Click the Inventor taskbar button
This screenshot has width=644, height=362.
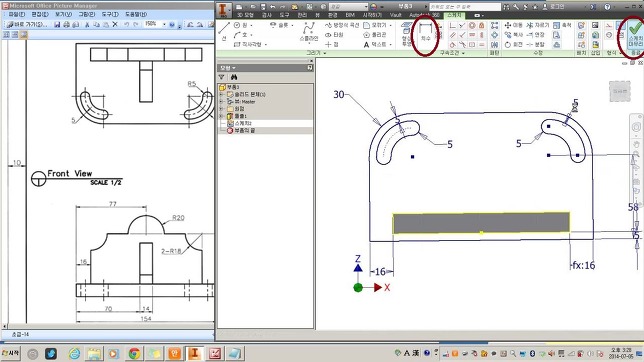[195, 353]
